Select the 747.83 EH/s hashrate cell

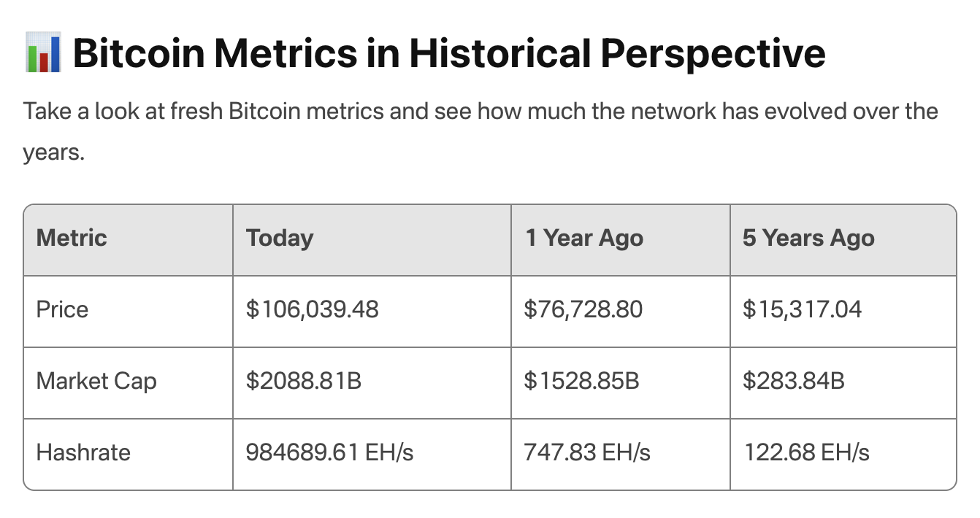[587, 452]
